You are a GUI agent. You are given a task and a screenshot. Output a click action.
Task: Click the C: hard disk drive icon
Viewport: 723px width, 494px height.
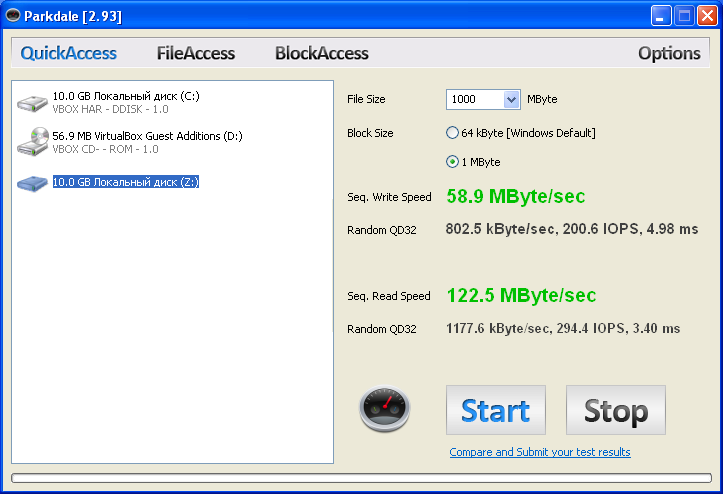[x=32, y=103]
